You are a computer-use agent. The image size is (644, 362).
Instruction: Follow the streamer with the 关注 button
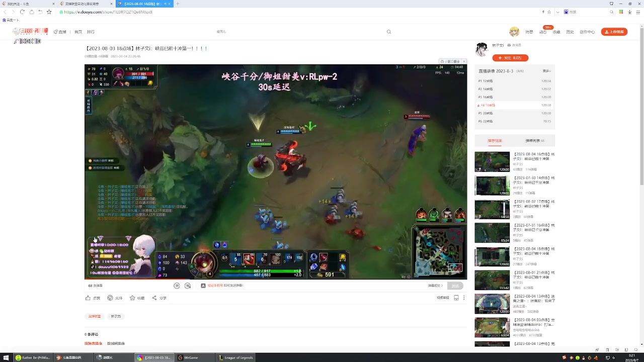[x=510, y=58]
